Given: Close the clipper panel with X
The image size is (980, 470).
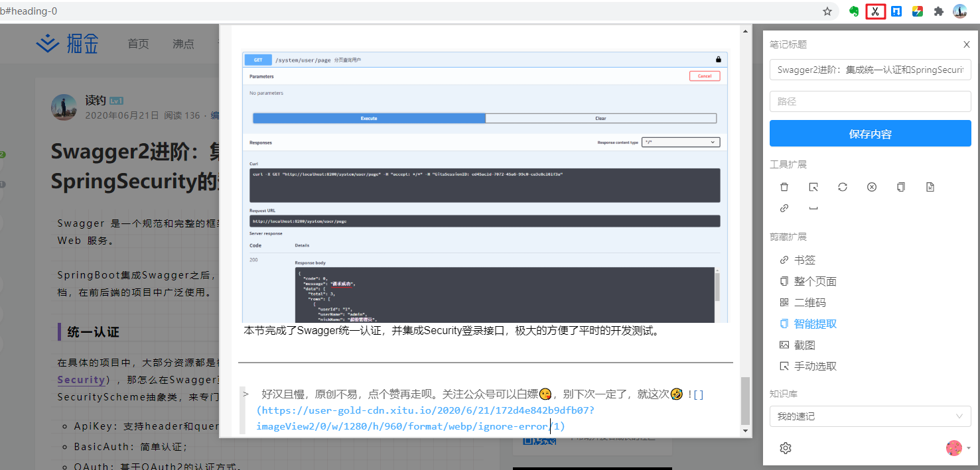Looking at the screenshot, I should pyautogui.click(x=966, y=44).
